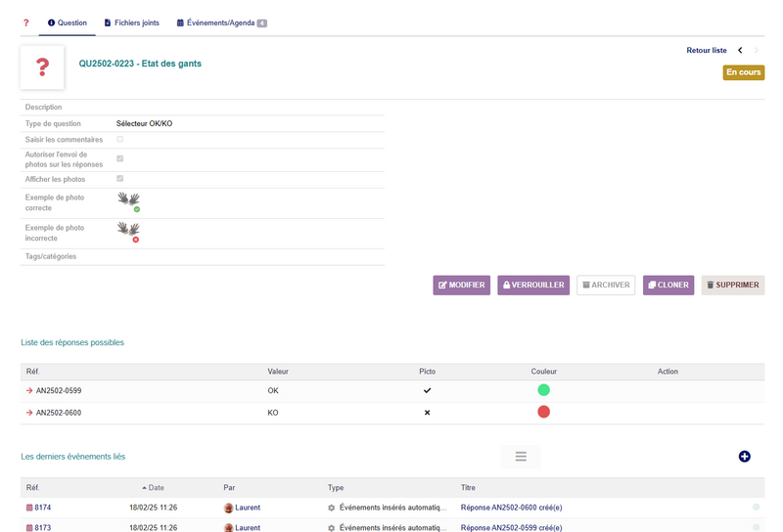783x532 pixels.
Task: Open the incorrect photo example gloves image
Action: [x=129, y=233]
